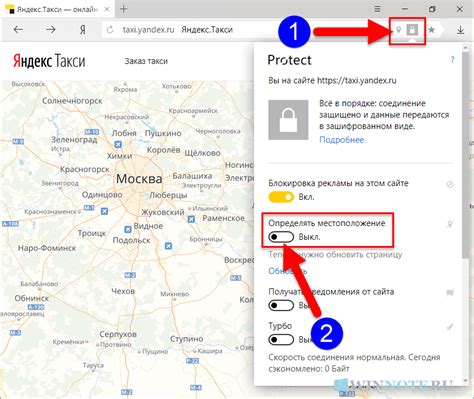Go back with the browser back arrow
This screenshot has height=399, width=474.
(18, 30)
